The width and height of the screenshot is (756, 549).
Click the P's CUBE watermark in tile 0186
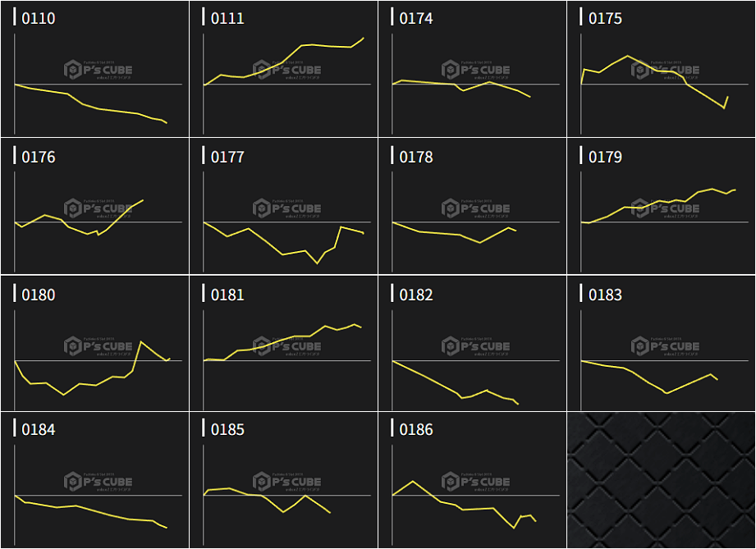pyautogui.click(x=476, y=482)
